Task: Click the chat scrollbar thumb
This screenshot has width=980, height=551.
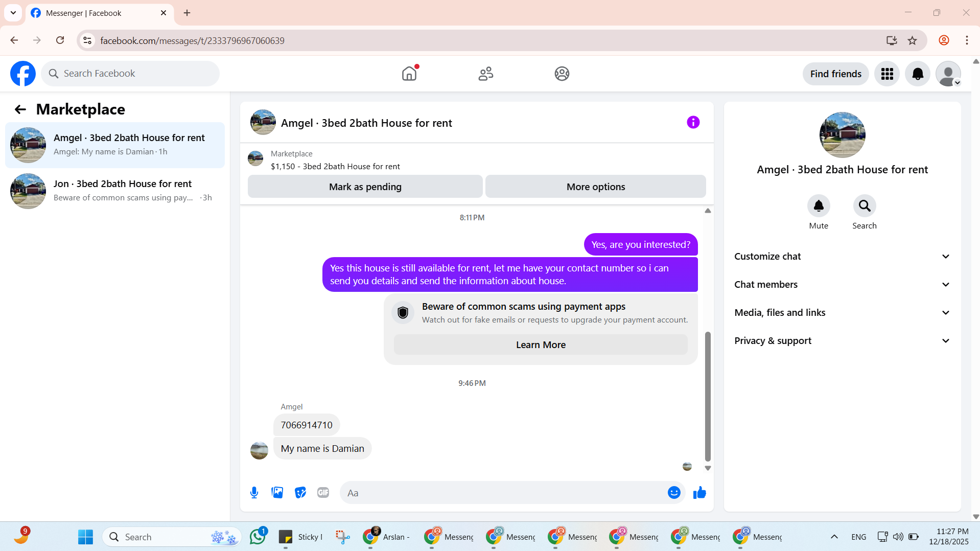Action: 708,397
